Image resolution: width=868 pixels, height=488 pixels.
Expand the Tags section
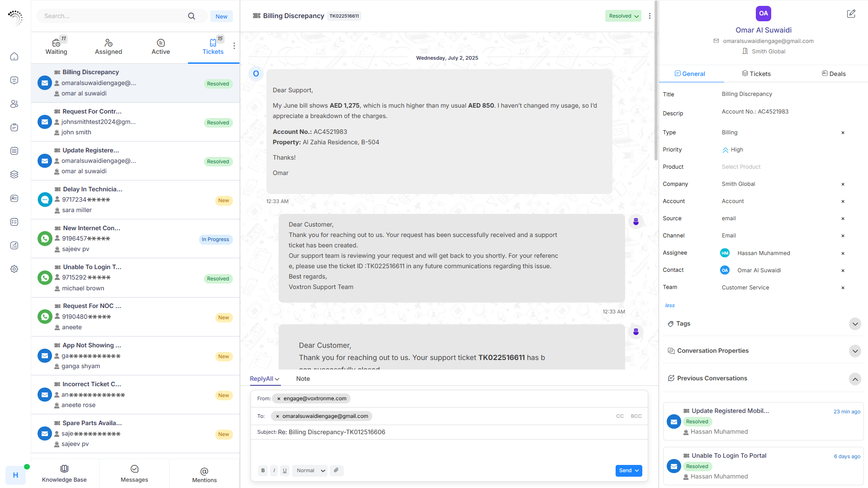854,324
